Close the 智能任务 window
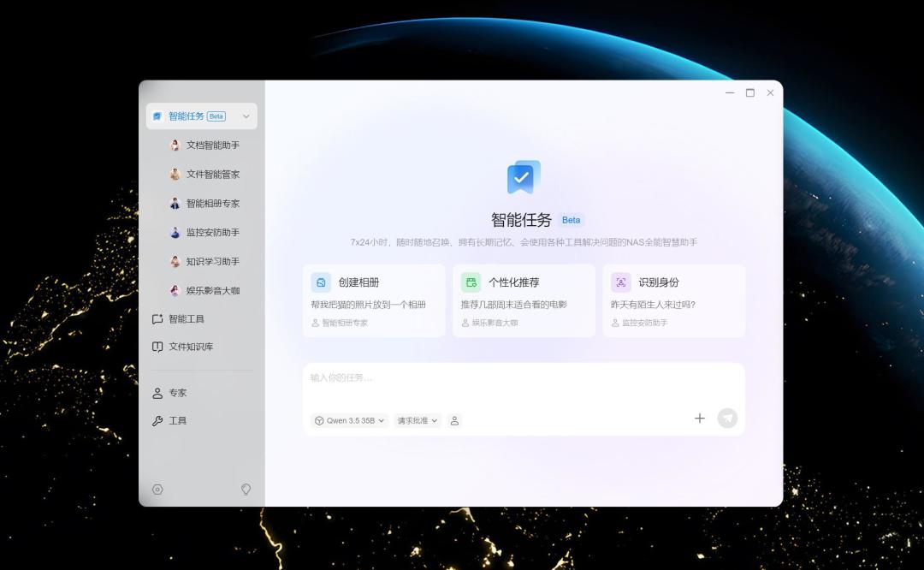The width and height of the screenshot is (924, 570). click(x=770, y=92)
